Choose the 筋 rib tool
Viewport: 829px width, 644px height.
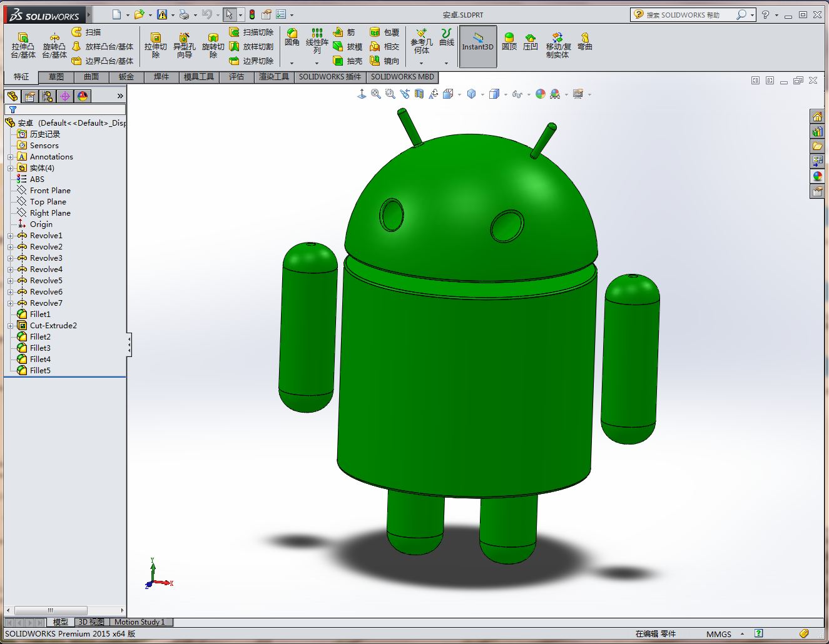[x=344, y=32]
